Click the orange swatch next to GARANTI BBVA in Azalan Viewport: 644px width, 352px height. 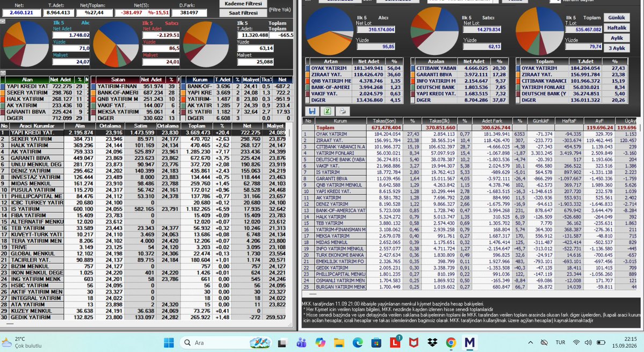pyautogui.click(x=413, y=75)
